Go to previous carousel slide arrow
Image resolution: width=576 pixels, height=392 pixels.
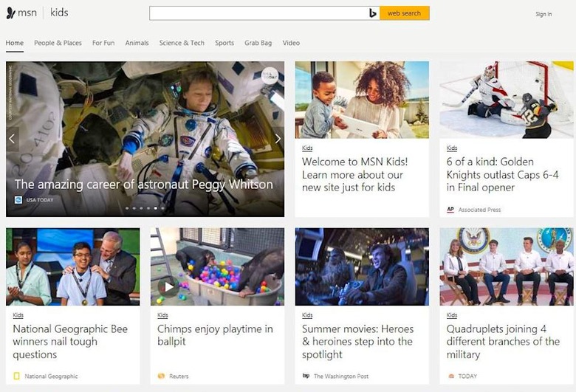click(x=12, y=139)
